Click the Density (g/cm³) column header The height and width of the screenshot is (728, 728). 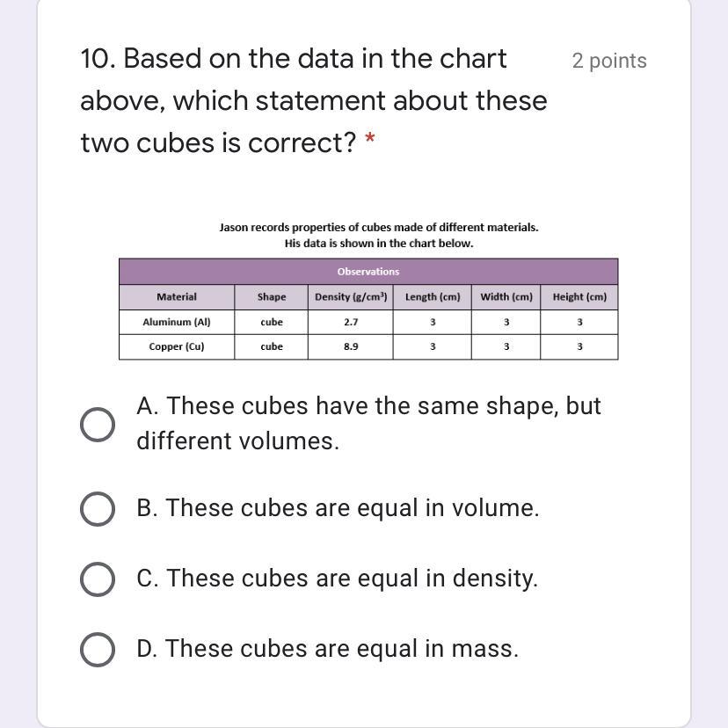(x=351, y=297)
